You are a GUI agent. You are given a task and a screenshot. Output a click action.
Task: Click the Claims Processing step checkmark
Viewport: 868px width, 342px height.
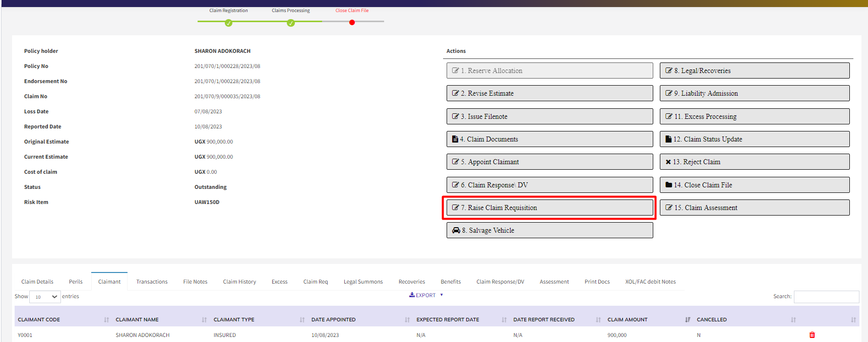click(291, 23)
